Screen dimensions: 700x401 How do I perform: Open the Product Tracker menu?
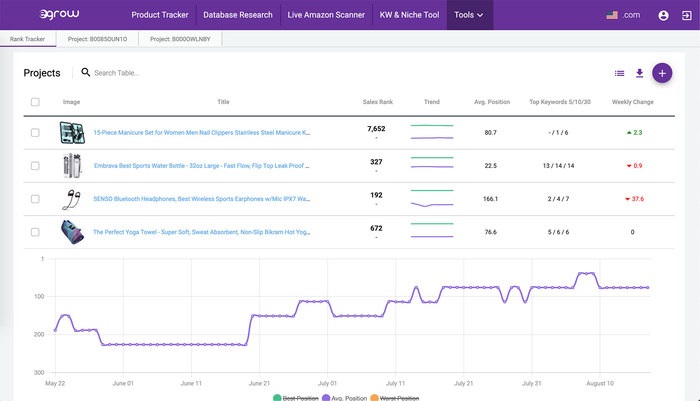(x=160, y=15)
